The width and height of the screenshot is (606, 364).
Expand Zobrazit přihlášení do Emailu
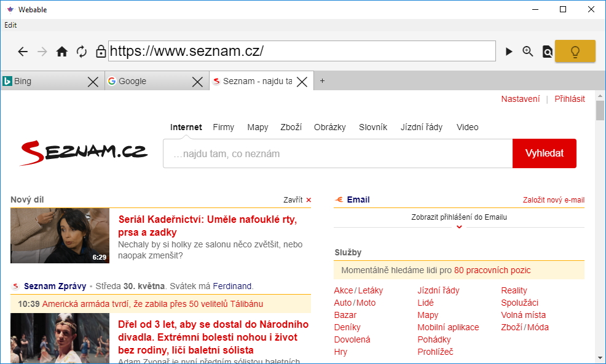point(458,217)
